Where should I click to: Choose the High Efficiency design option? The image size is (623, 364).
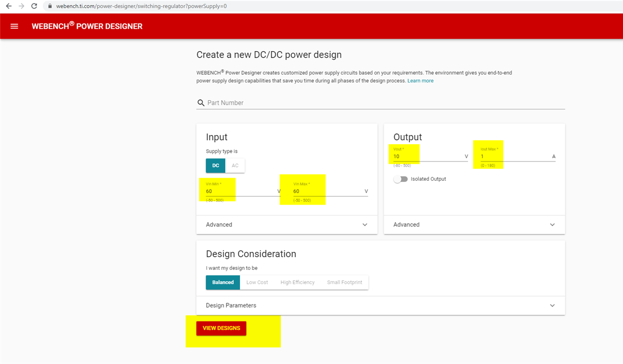click(297, 282)
